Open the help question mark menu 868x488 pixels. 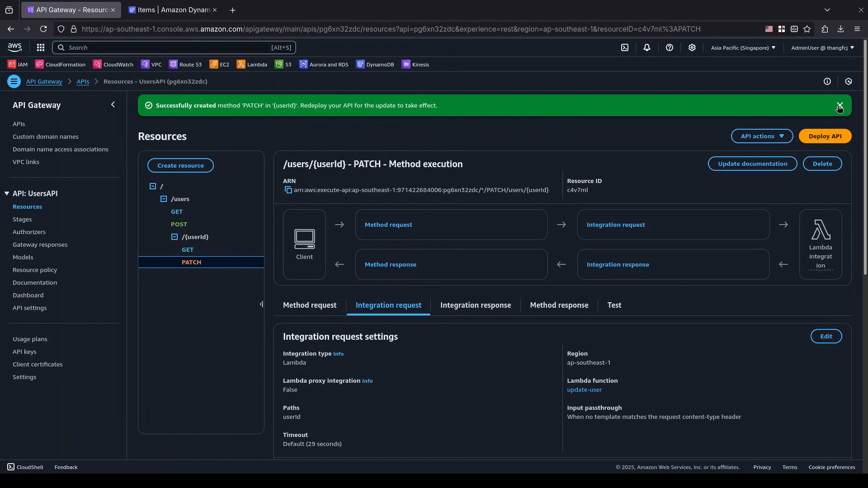click(x=670, y=47)
